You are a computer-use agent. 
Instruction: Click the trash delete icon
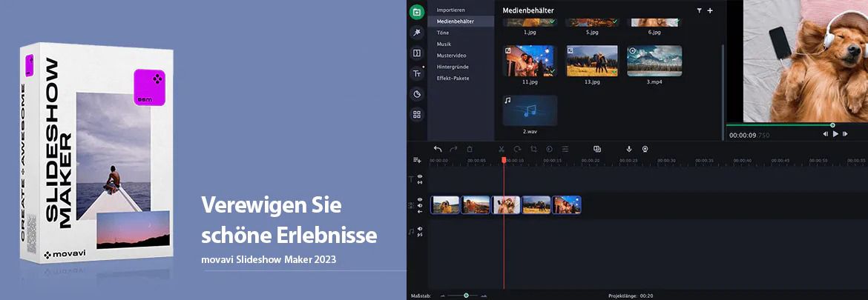(470, 149)
